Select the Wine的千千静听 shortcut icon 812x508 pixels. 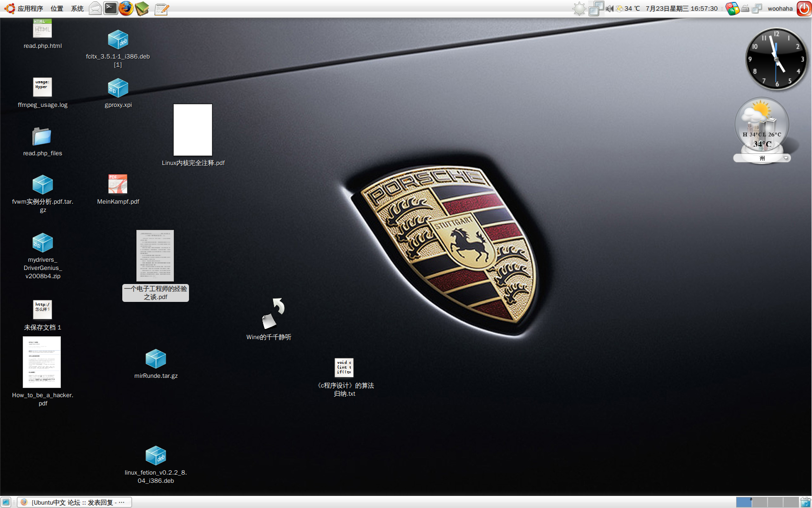pos(273,314)
